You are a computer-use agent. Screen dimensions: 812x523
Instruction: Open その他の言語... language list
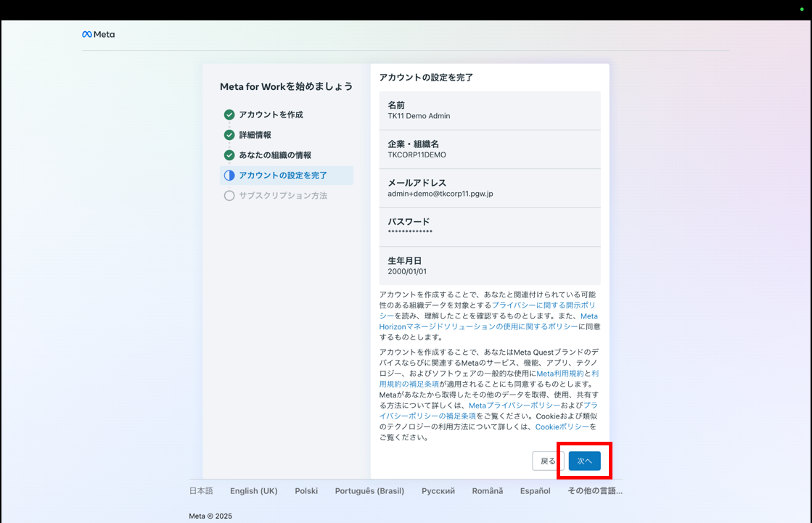point(595,491)
